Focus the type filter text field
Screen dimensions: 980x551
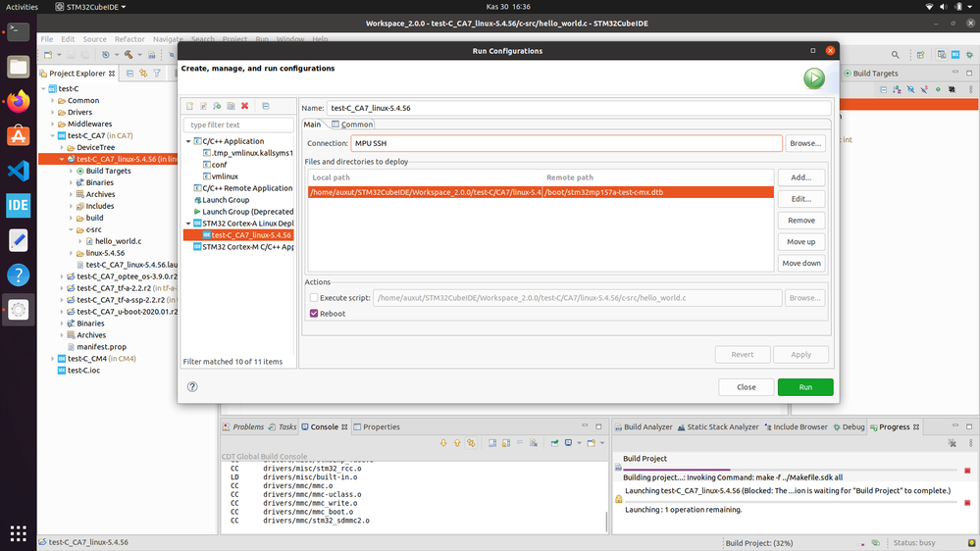(x=238, y=125)
